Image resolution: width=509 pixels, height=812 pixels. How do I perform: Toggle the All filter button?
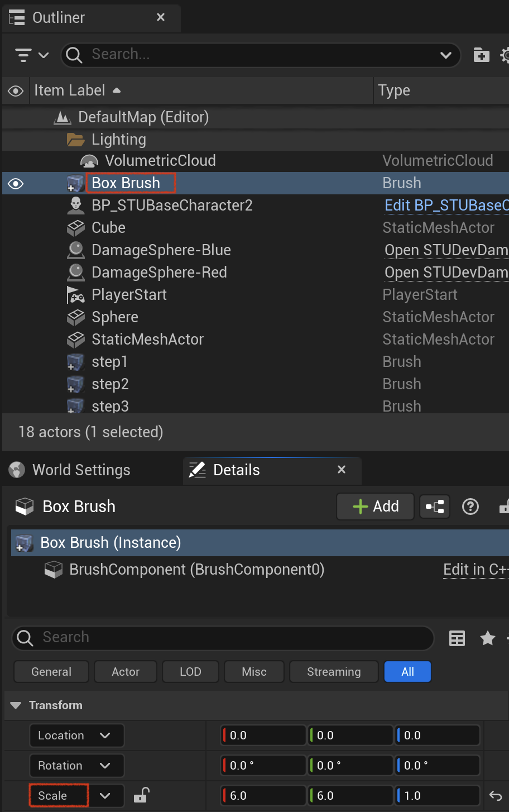pos(408,672)
